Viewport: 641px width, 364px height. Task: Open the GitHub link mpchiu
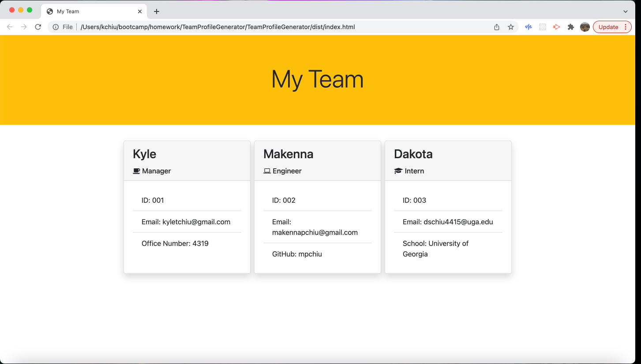pyautogui.click(x=310, y=254)
